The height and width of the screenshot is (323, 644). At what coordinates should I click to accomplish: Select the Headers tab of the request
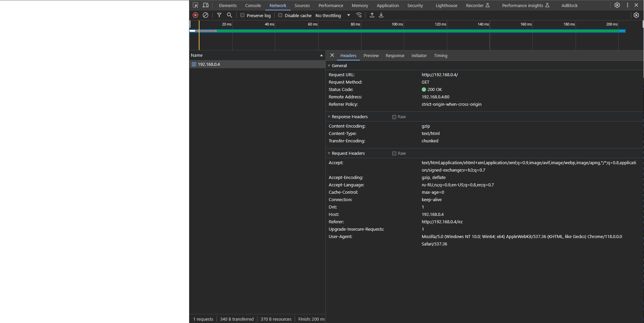(x=348, y=55)
